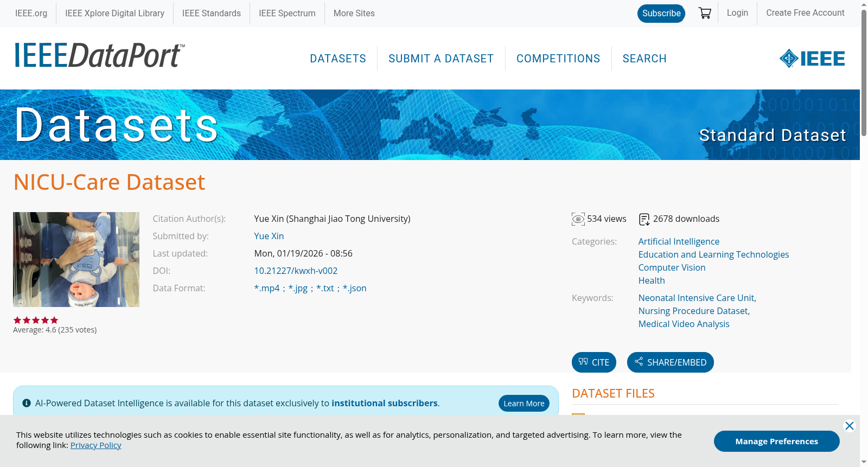Open the Privacy Policy link
This screenshot has width=868, height=467.
pos(96,445)
